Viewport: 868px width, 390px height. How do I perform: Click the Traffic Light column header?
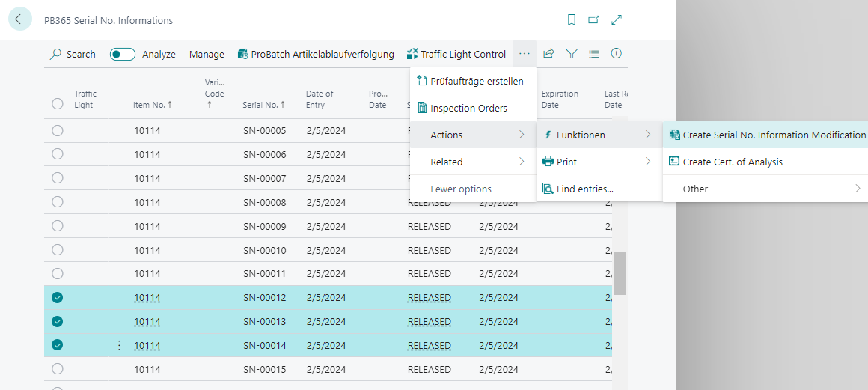coord(85,99)
